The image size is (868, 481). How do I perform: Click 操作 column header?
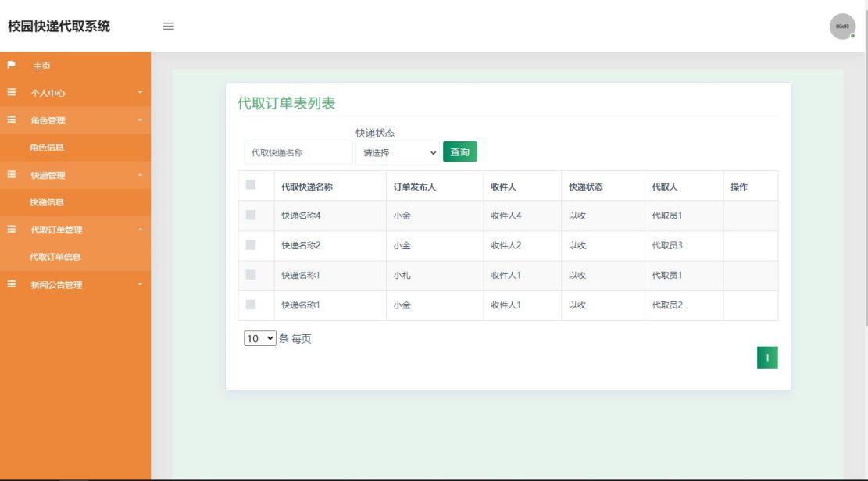(738, 187)
